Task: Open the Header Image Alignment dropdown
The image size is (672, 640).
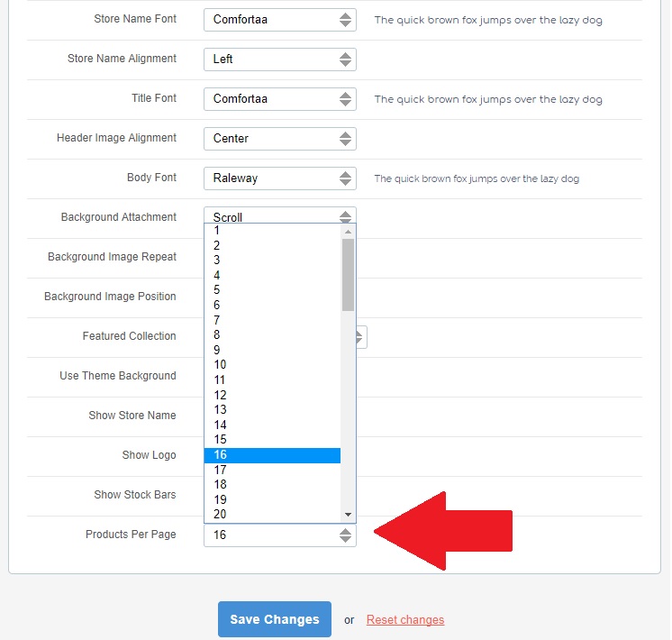Action: point(280,139)
